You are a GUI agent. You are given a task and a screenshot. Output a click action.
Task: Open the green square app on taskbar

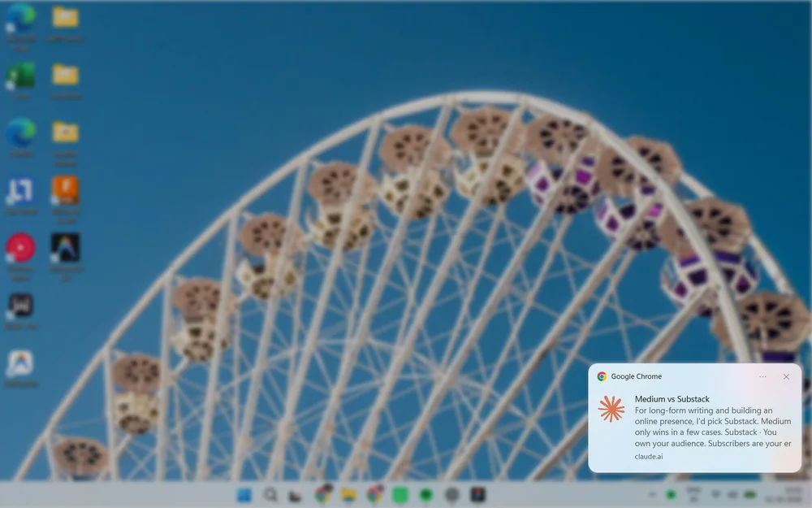(x=400, y=495)
